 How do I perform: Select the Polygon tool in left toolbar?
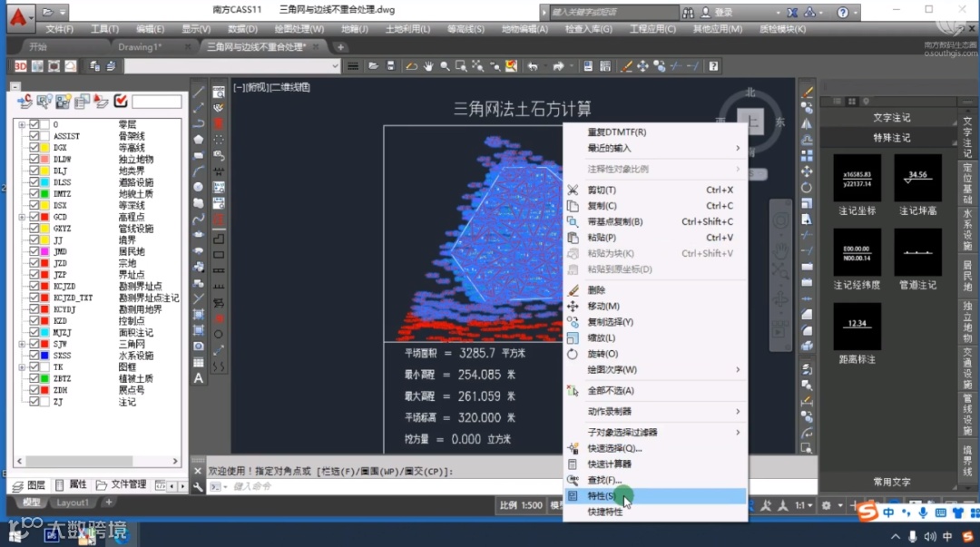click(199, 140)
